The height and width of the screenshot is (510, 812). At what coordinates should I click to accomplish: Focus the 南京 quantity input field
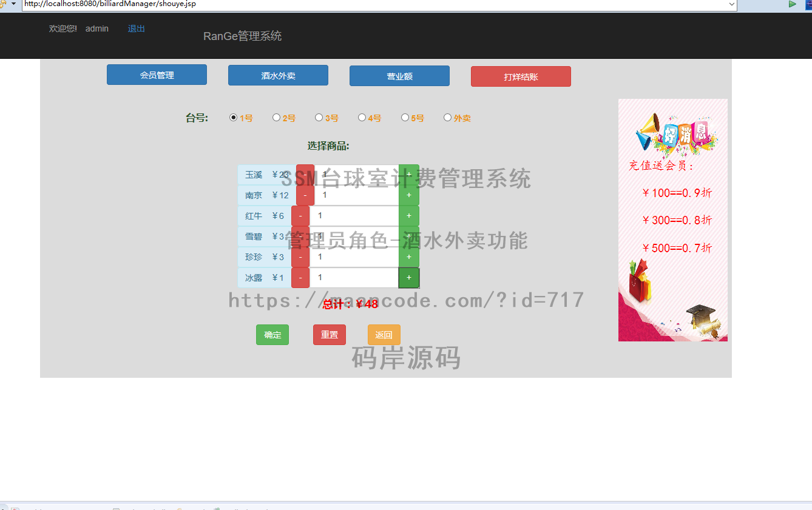(356, 195)
